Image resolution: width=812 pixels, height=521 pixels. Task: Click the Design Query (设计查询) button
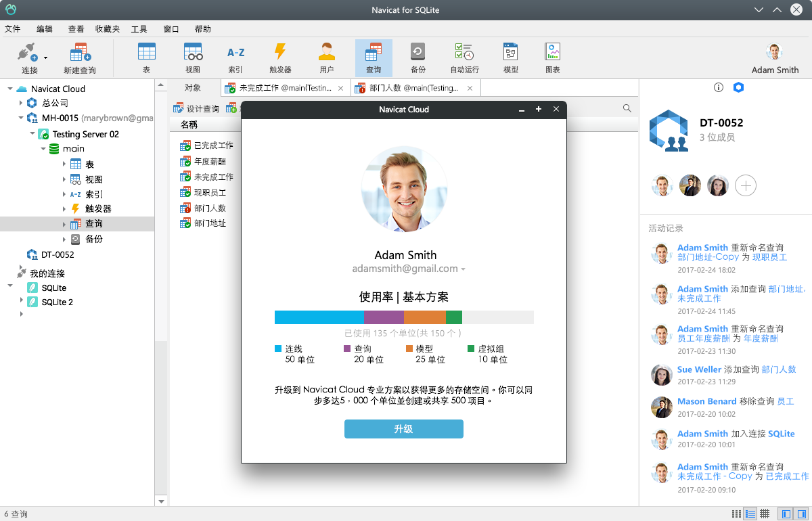click(196, 108)
